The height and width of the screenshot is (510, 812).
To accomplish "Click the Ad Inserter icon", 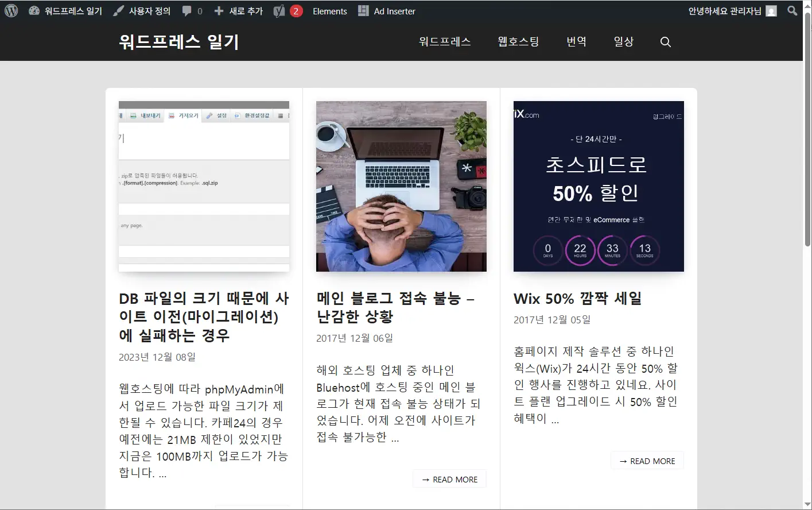I will pos(363,11).
